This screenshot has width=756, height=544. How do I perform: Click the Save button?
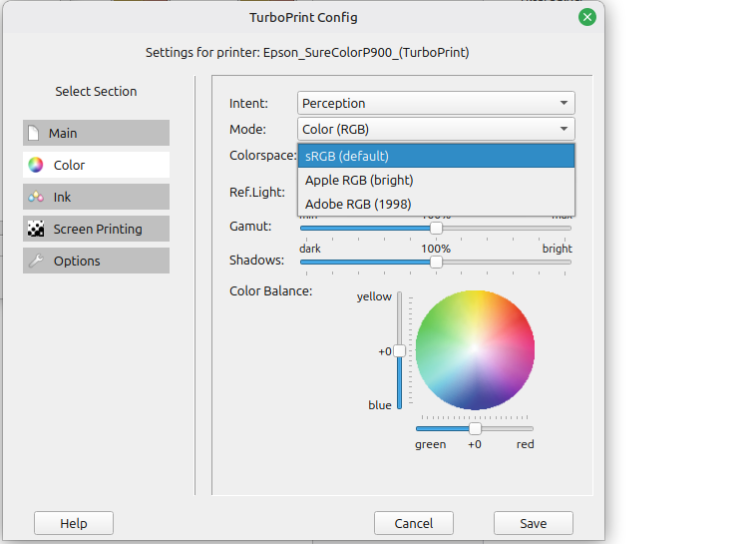pos(534,523)
